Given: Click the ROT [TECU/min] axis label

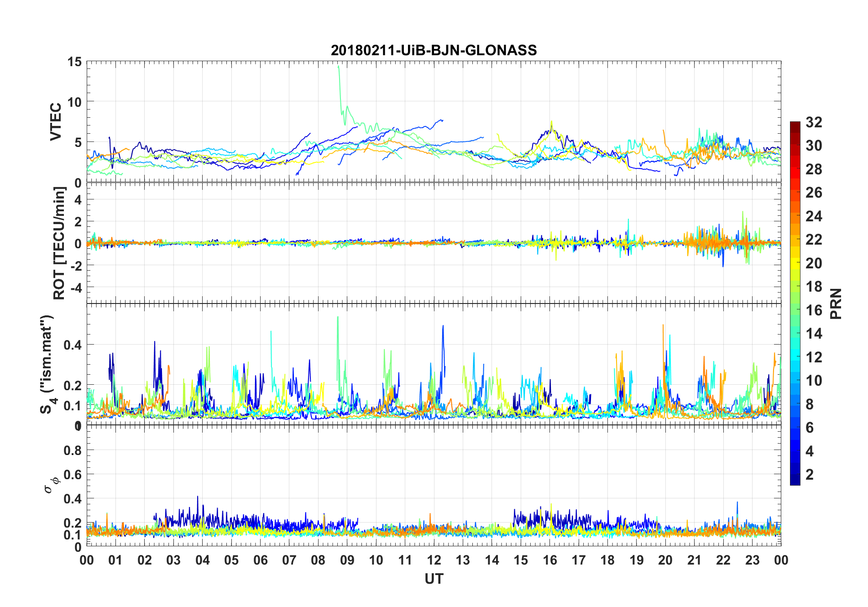Looking at the screenshot, I should (x=59, y=243).
